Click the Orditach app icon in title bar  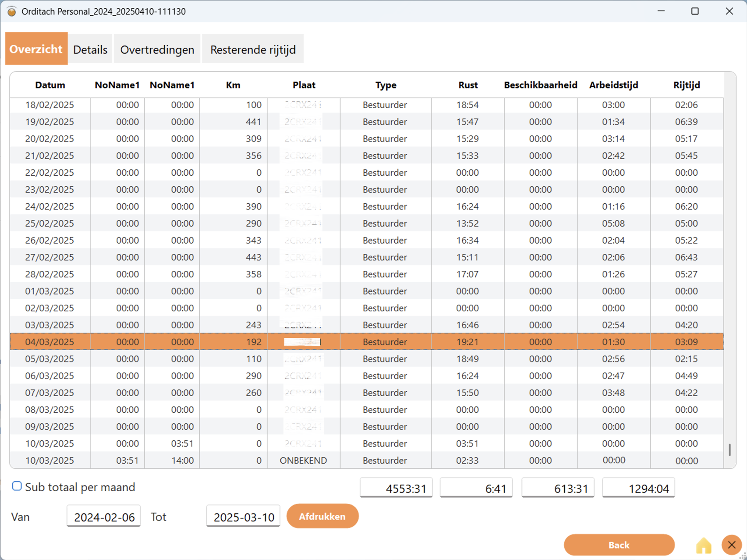pyautogui.click(x=12, y=11)
